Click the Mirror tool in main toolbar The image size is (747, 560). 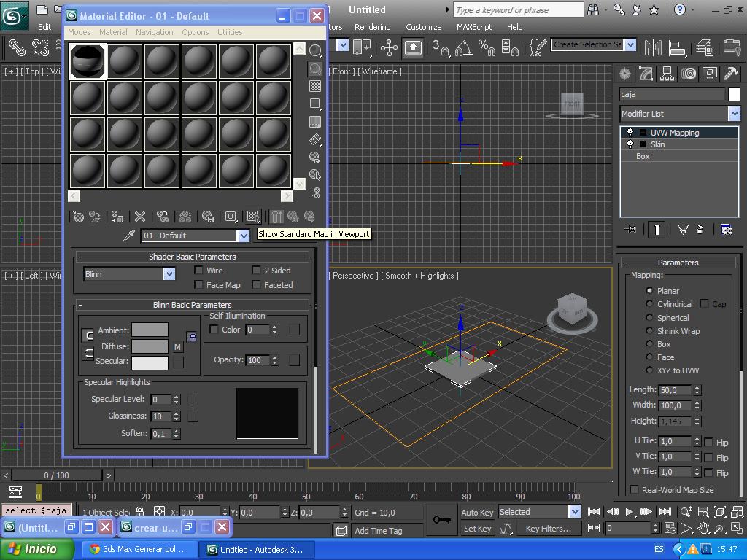(x=653, y=47)
